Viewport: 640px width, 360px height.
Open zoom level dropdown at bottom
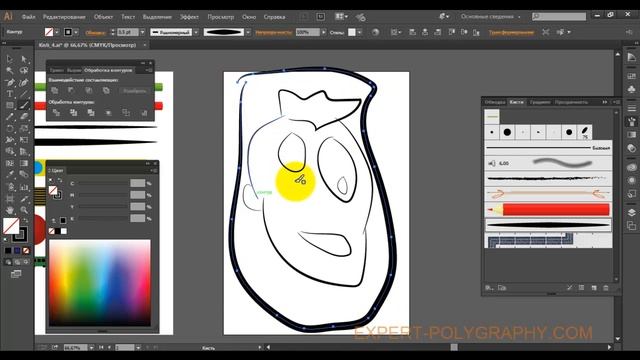91,348
